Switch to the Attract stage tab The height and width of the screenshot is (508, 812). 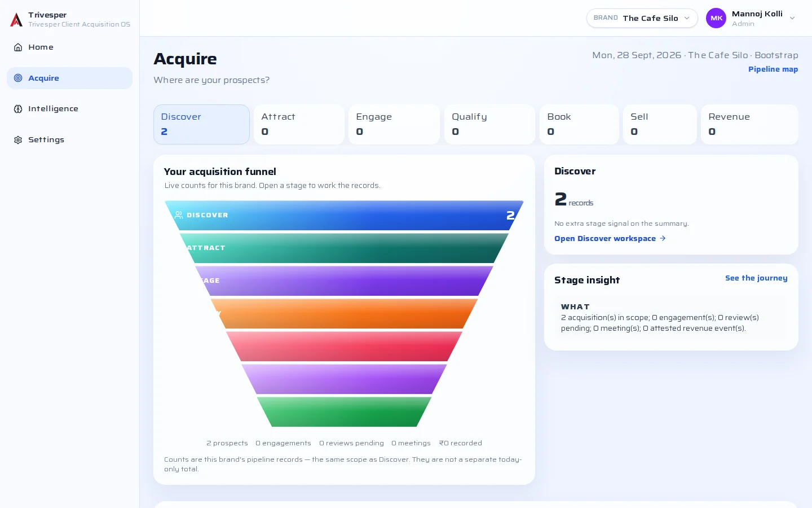[x=299, y=124]
